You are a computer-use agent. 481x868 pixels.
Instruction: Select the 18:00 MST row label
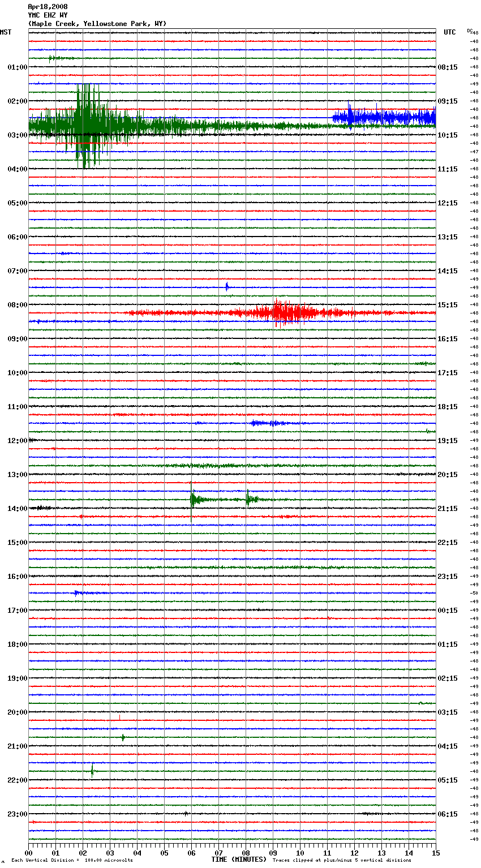pyautogui.click(x=18, y=644)
